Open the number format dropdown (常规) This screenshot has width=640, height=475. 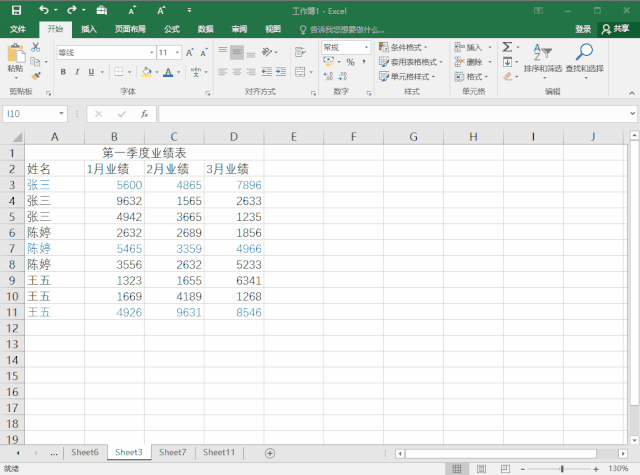pos(366,47)
